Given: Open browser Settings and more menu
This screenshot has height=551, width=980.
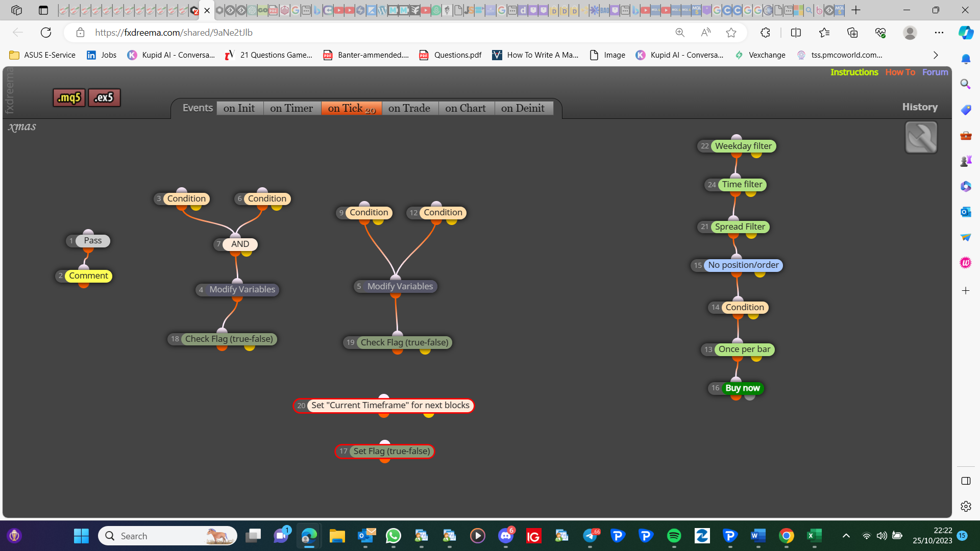Looking at the screenshot, I should pyautogui.click(x=939, y=33).
